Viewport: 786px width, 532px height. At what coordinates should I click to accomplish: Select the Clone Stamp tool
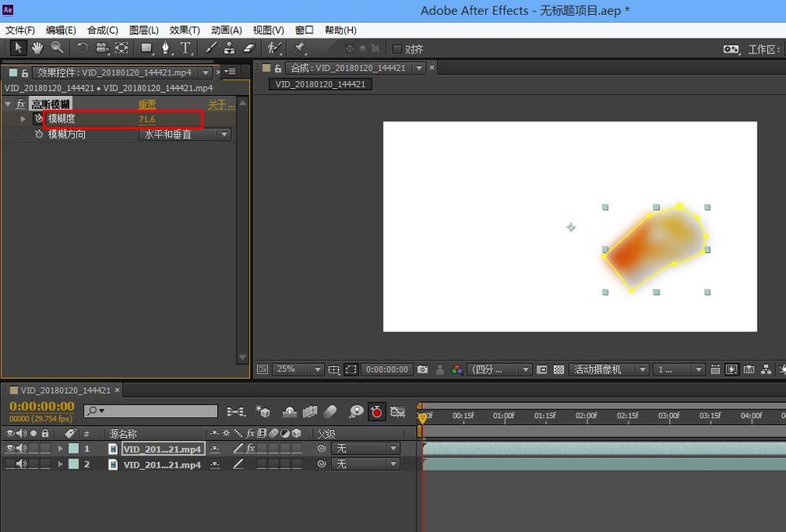[230, 49]
